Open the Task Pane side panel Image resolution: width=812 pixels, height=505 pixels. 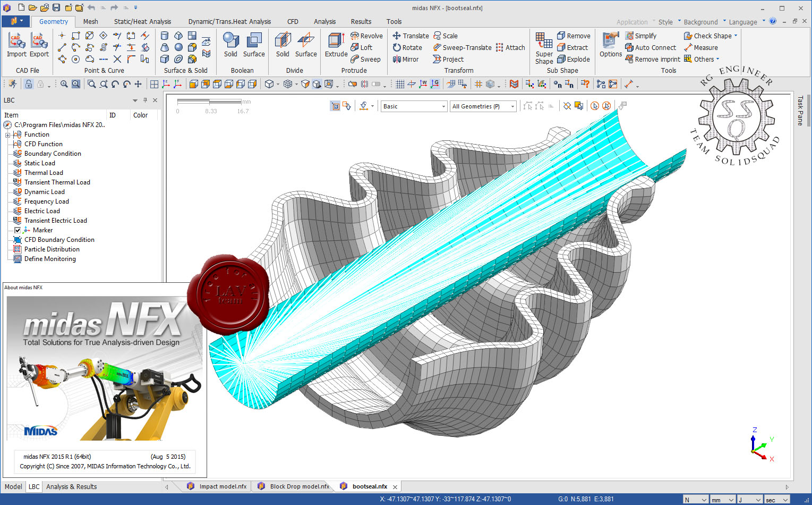click(x=800, y=111)
